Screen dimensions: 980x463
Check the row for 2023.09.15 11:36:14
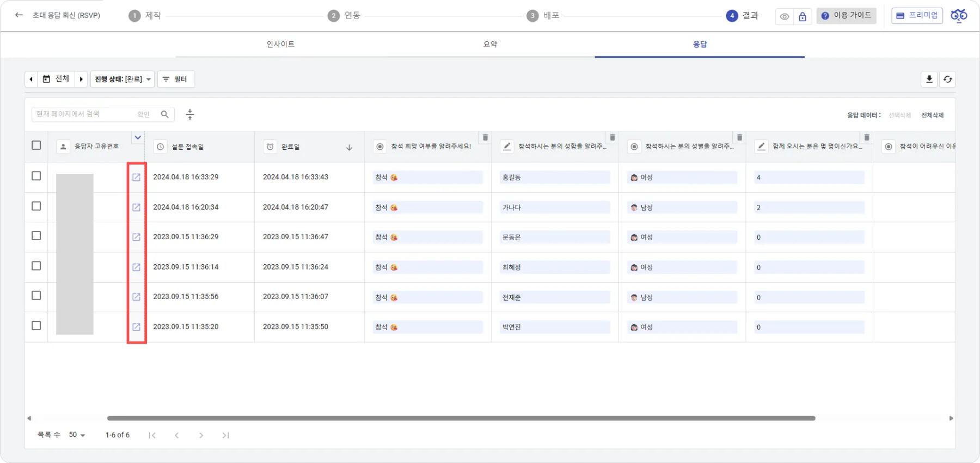[x=36, y=266]
